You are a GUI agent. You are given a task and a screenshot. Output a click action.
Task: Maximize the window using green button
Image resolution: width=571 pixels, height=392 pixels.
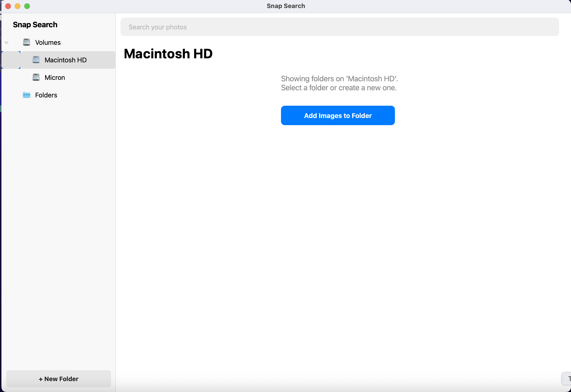tap(27, 6)
